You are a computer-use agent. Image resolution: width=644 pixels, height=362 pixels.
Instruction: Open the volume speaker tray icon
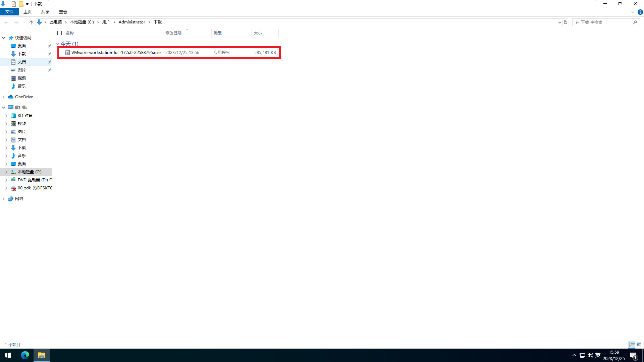590,355
